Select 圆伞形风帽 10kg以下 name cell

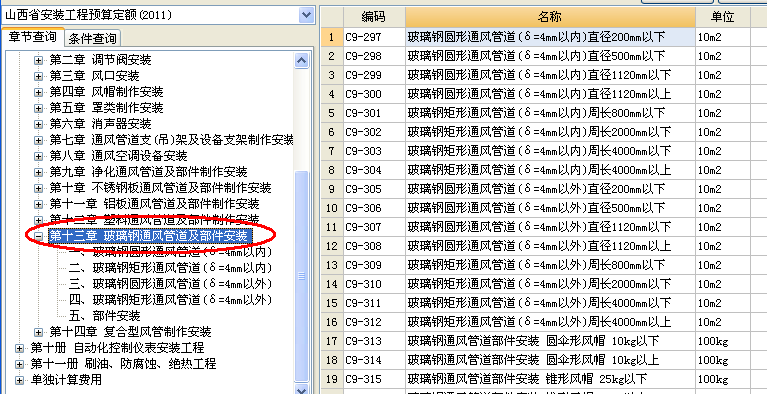(550, 341)
